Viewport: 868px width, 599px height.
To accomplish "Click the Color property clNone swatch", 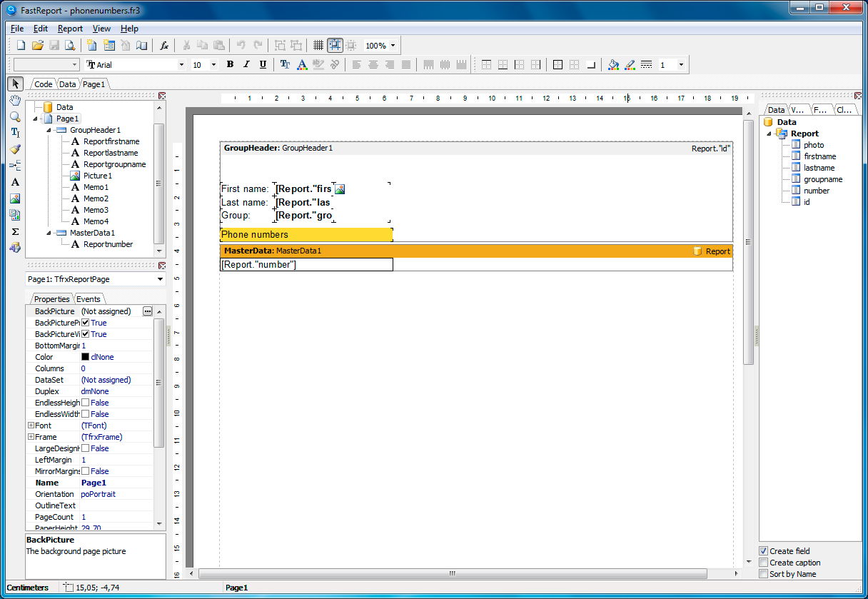I will click(x=86, y=356).
